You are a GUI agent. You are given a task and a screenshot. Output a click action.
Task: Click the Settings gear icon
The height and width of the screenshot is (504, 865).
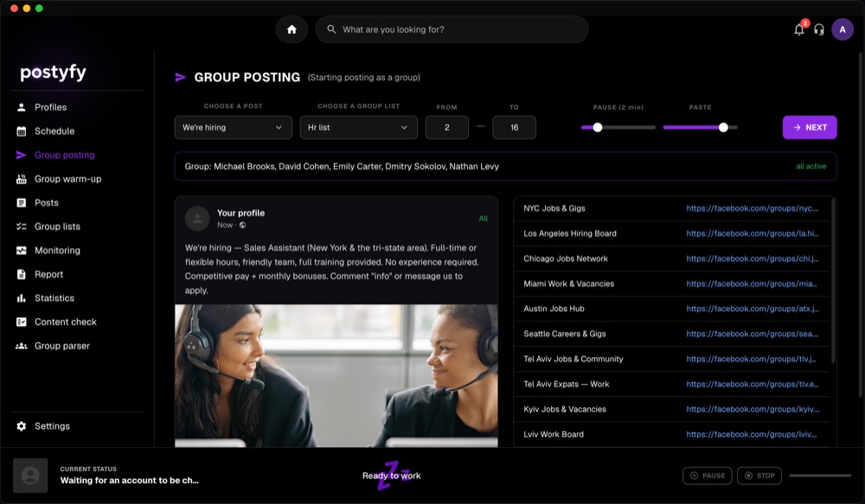point(22,426)
